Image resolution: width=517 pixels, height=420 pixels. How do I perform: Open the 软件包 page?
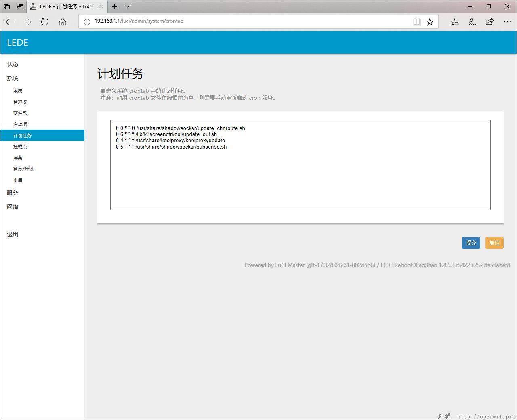click(x=20, y=113)
